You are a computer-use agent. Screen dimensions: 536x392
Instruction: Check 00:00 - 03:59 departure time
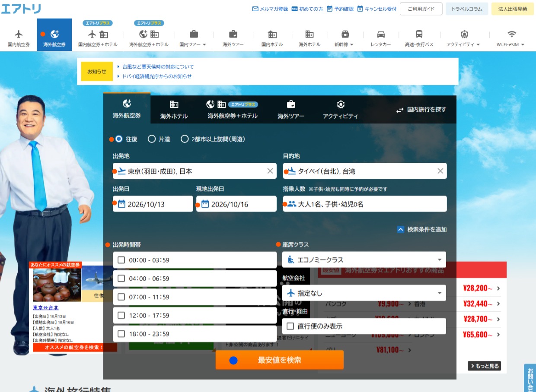(x=121, y=260)
